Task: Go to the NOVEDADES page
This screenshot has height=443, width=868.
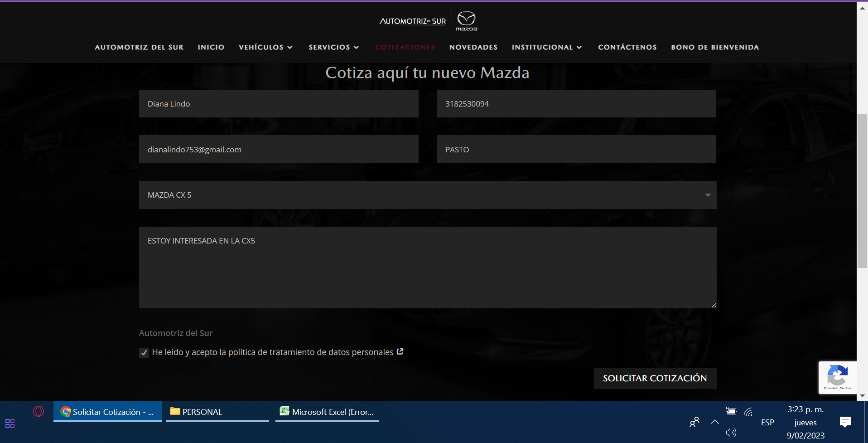Action: 473,47
